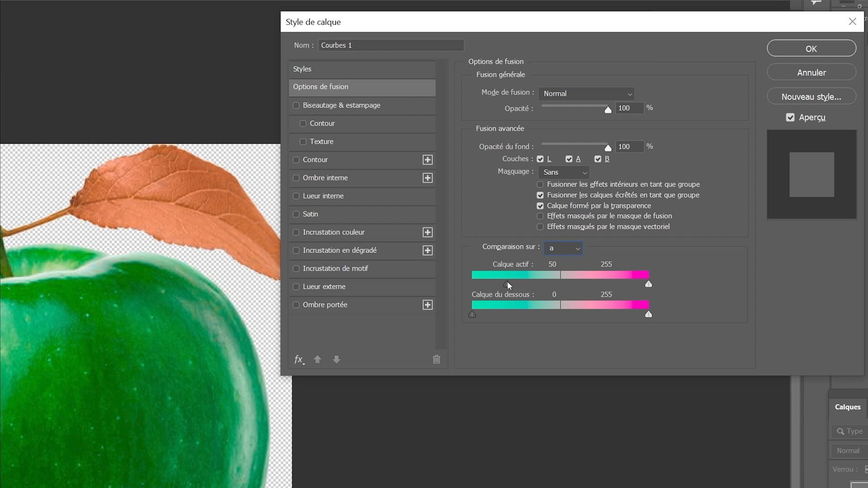Click the trash delete effect icon
Viewport: 868px width, 488px height.
pos(436,359)
